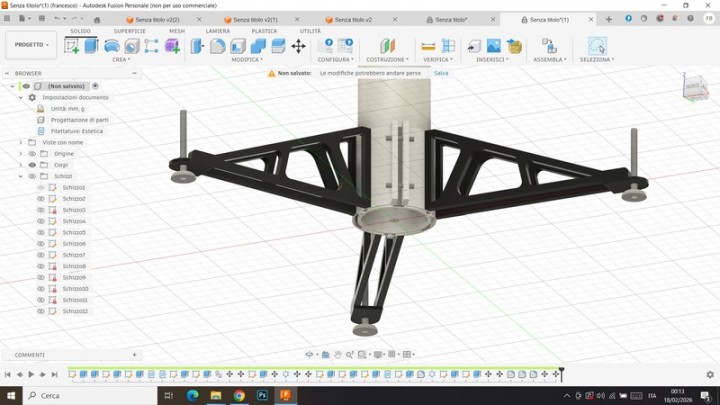The image size is (720, 405).
Task: Toggle visibility of the Origine folder
Action: pos(32,154)
